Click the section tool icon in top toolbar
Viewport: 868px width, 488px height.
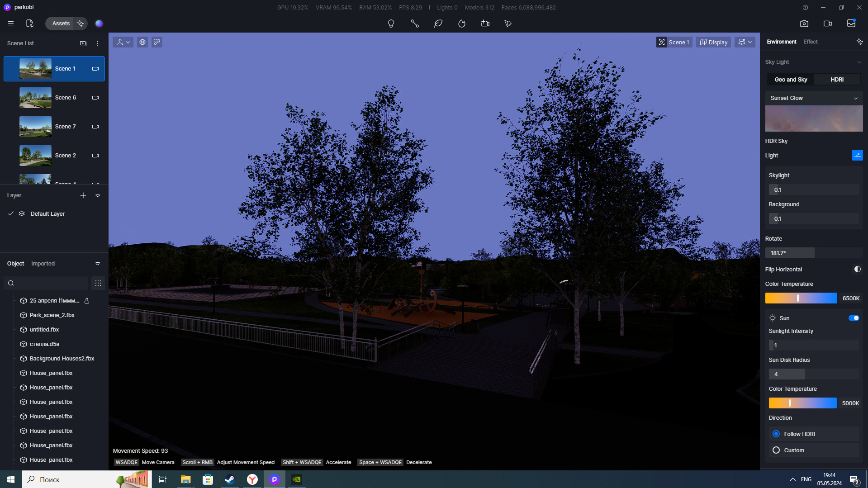[x=485, y=24]
